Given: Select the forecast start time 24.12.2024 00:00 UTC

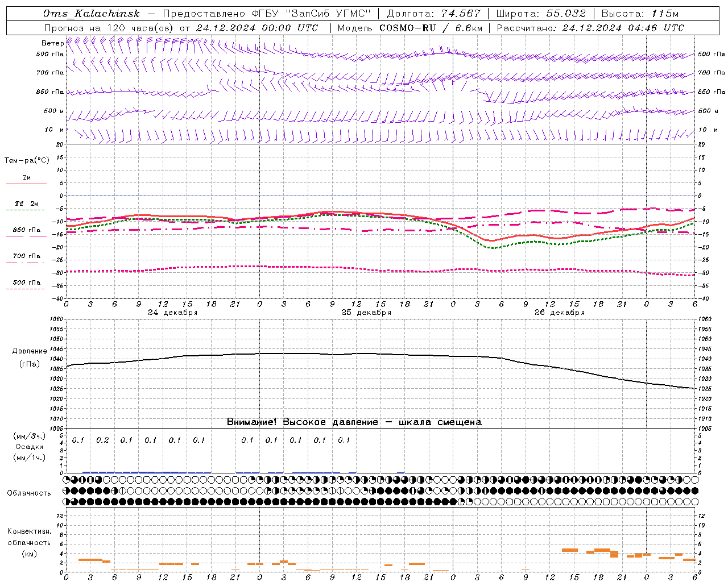Looking at the screenshot, I should (257, 28).
